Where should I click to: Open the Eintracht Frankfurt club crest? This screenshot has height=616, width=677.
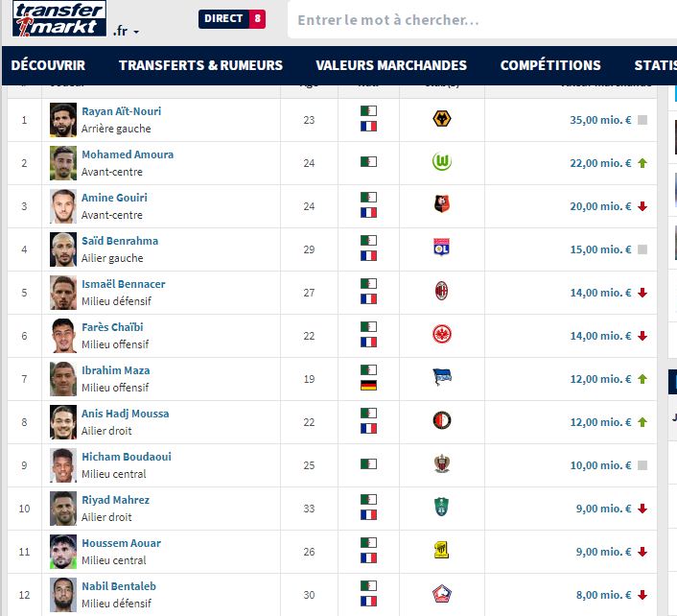[x=441, y=335]
